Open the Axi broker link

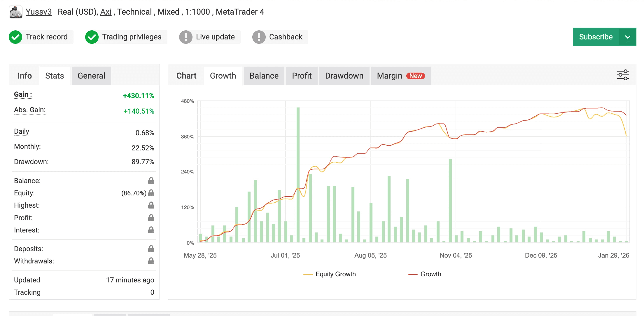[106, 12]
